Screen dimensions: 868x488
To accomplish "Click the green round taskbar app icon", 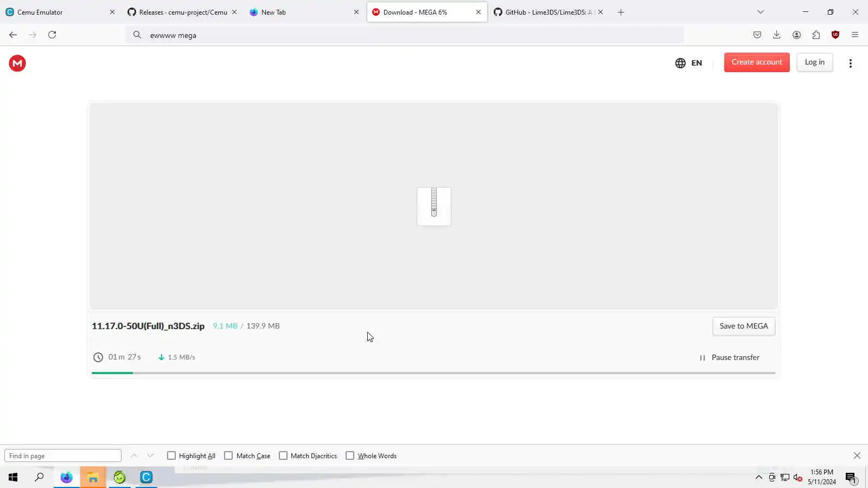I will tap(119, 477).
